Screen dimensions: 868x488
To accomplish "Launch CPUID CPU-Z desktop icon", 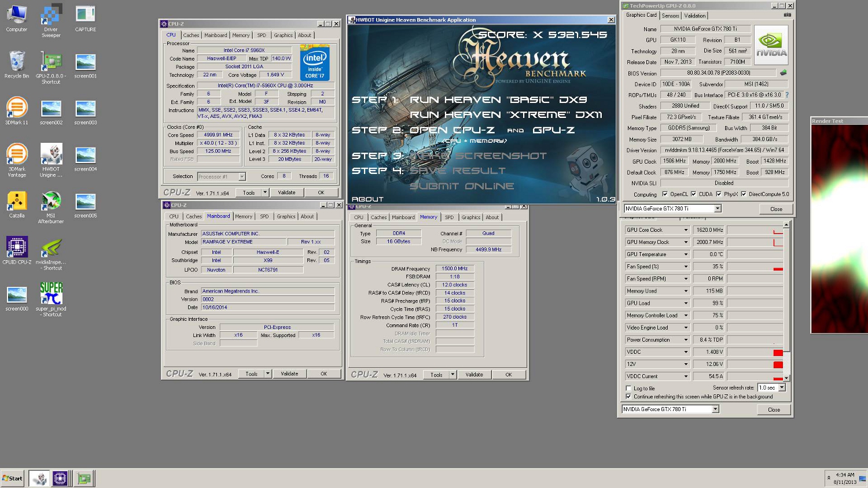I will [17, 250].
